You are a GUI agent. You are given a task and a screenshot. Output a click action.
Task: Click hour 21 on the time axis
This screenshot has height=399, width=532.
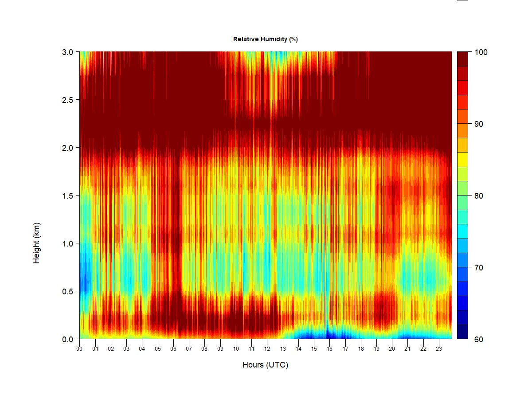coord(407,349)
